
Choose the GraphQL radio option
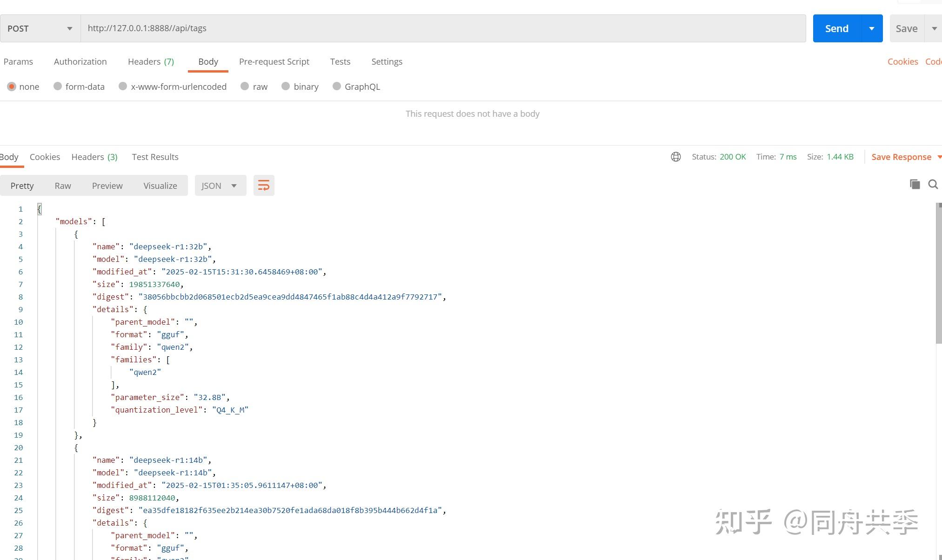[x=337, y=87]
